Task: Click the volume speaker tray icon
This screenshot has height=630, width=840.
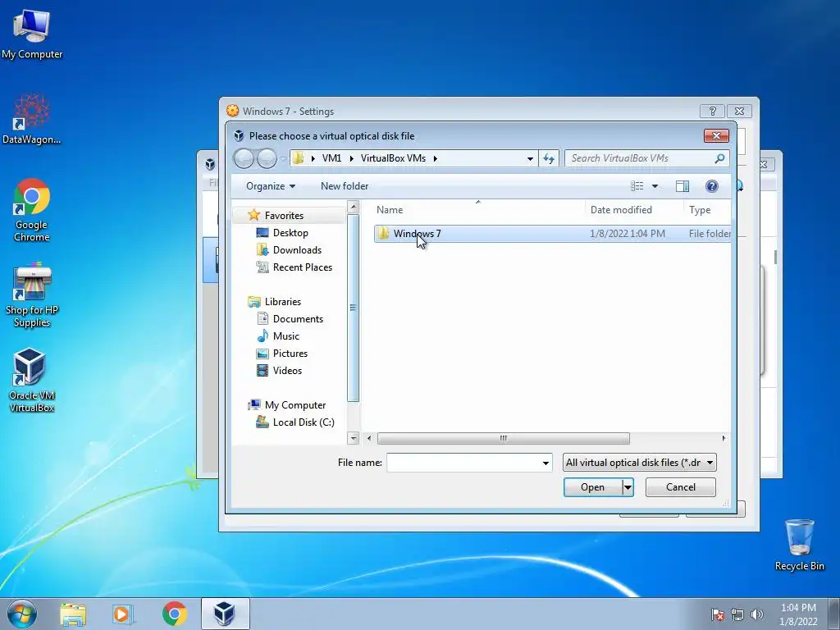Action: point(757,615)
